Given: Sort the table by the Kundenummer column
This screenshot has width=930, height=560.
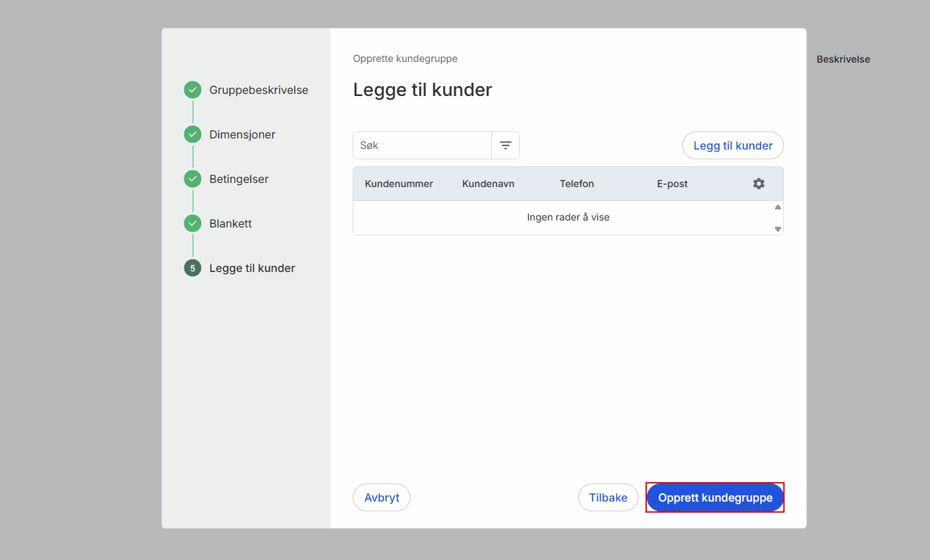Looking at the screenshot, I should [399, 183].
